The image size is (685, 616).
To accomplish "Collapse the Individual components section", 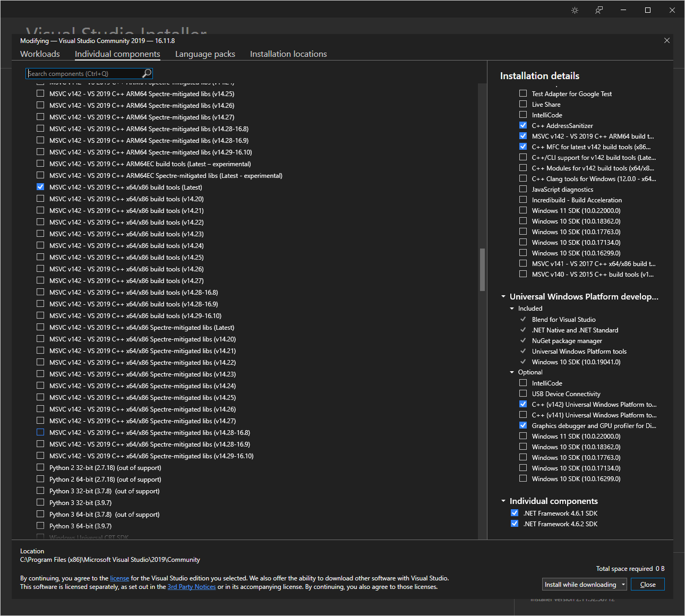I will pos(503,501).
